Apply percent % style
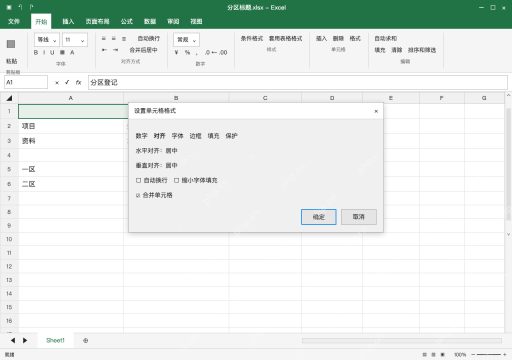This screenshot has width=512, height=360. 187,52
